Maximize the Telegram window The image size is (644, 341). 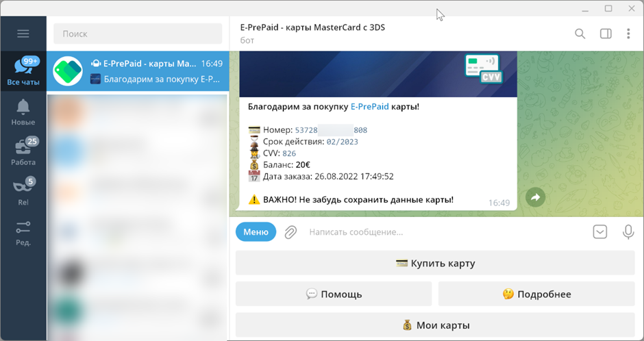(x=608, y=9)
